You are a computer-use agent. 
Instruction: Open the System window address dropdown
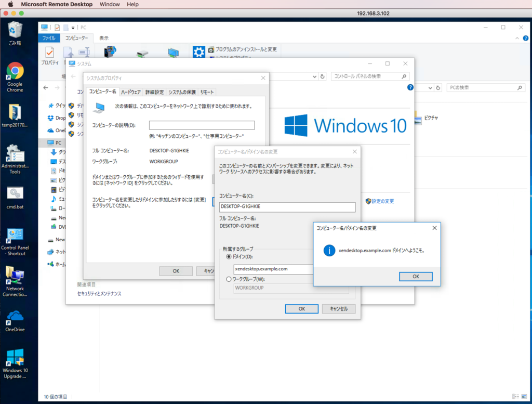click(x=314, y=76)
